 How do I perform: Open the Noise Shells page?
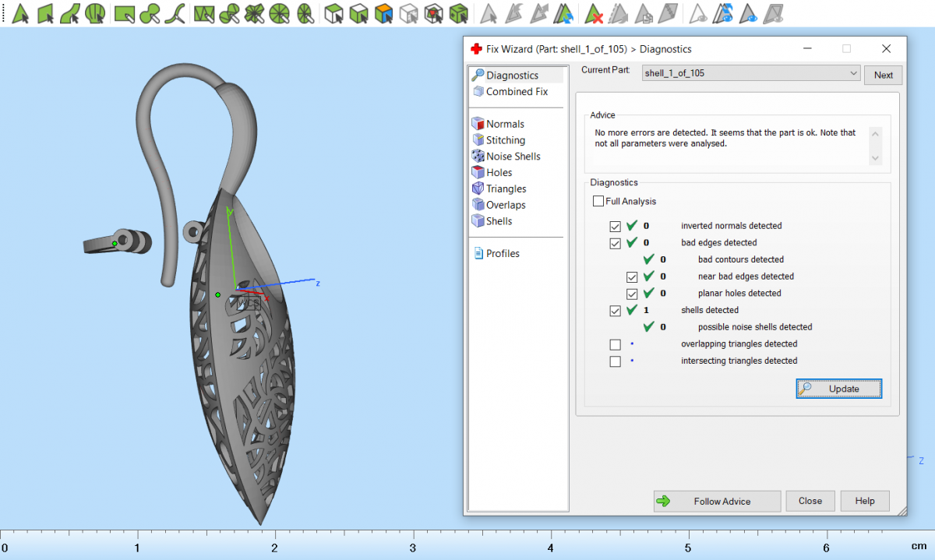[x=513, y=157]
